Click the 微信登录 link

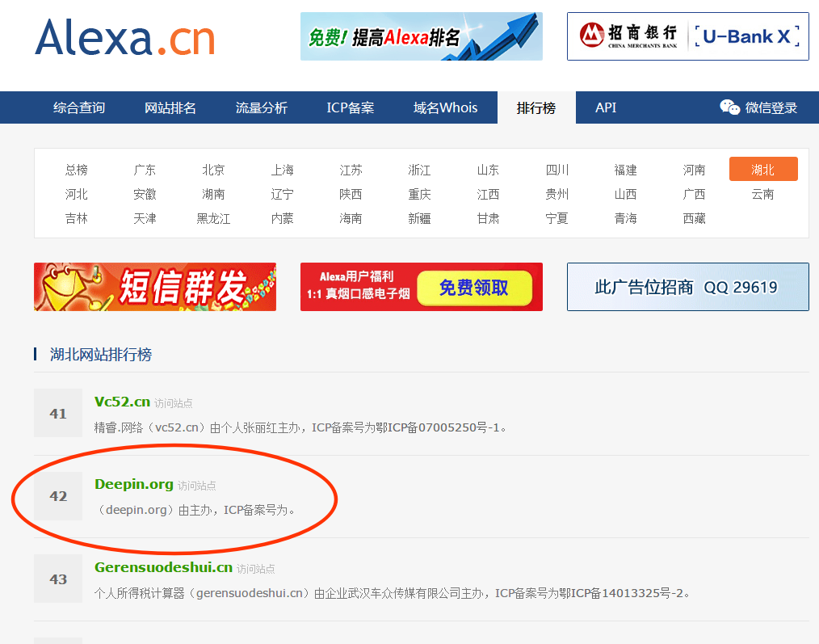[771, 107]
